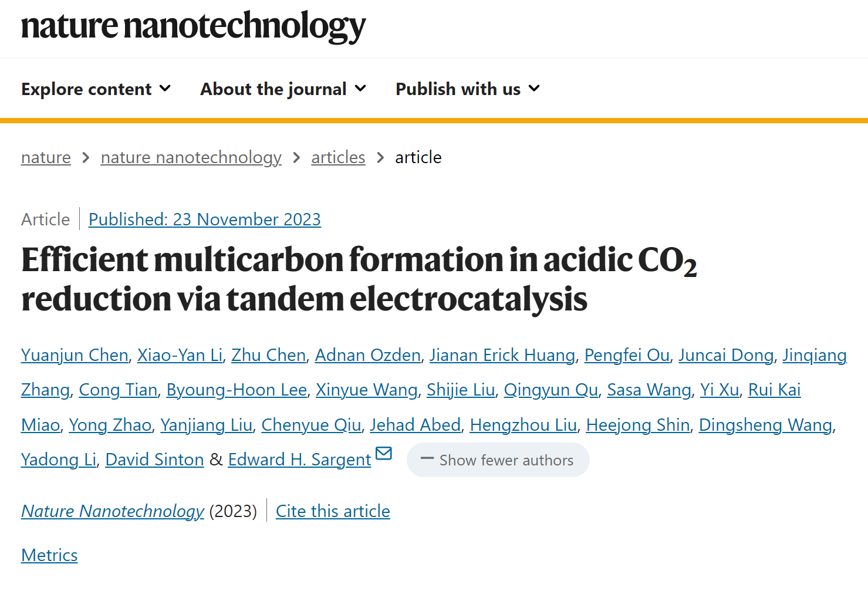Open author Dingsheng Wang's info
Viewport: 868px width, 591px height.
coord(765,425)
